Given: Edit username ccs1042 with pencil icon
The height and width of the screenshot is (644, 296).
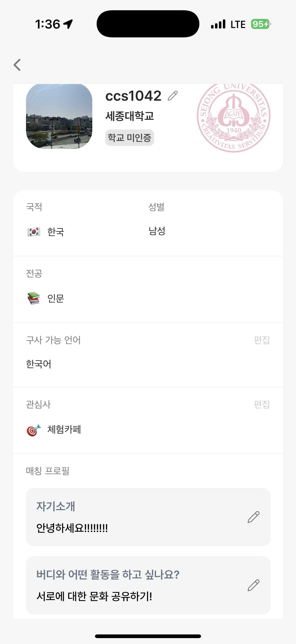Looking at the screenshot, I should [173, 96].
